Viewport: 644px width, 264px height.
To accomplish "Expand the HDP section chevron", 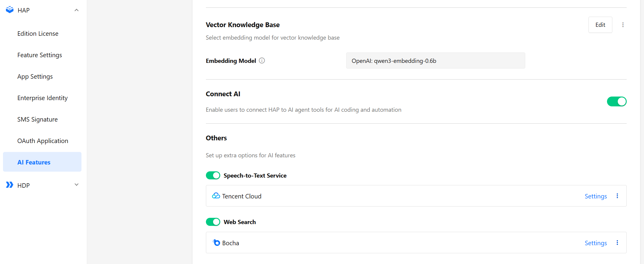I will click(76, 185).
